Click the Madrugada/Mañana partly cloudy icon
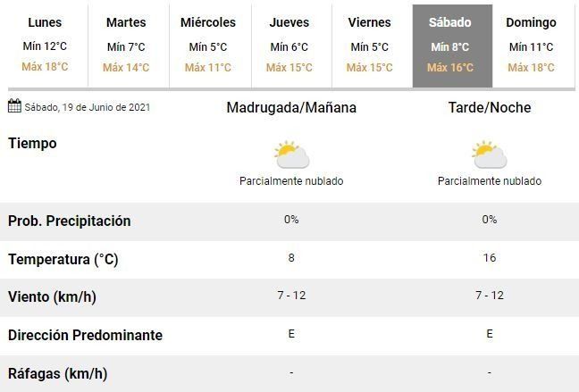579x392 pixels. click(291, 154)
